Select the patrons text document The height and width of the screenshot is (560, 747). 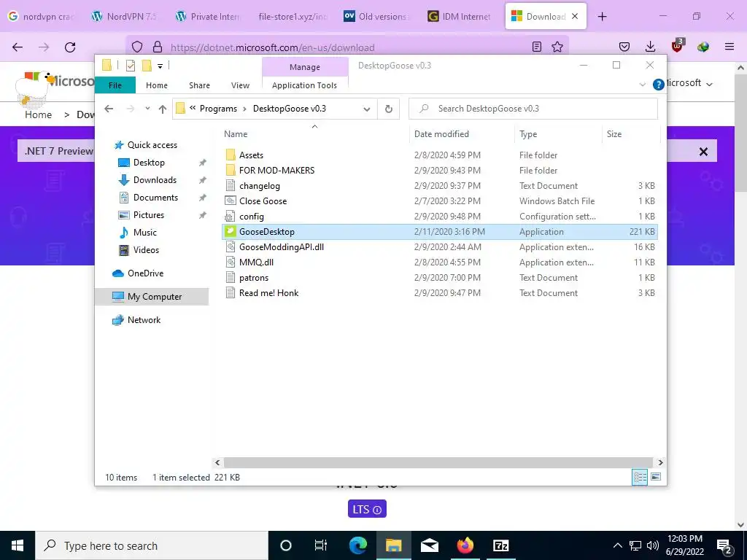pos(253,278)
